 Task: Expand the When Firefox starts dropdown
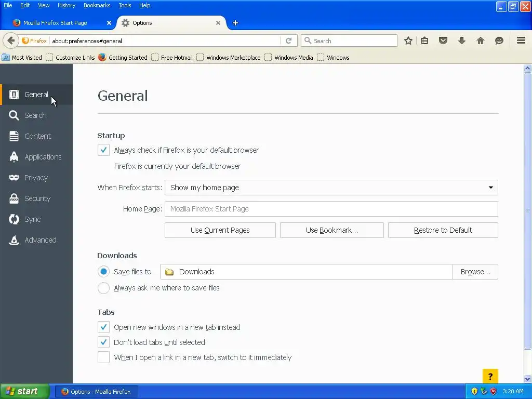(x=331, y=188)
